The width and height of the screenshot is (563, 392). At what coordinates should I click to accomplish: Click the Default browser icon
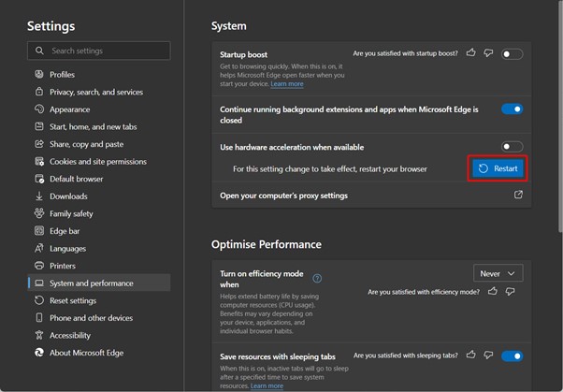[x=39, y=179]
